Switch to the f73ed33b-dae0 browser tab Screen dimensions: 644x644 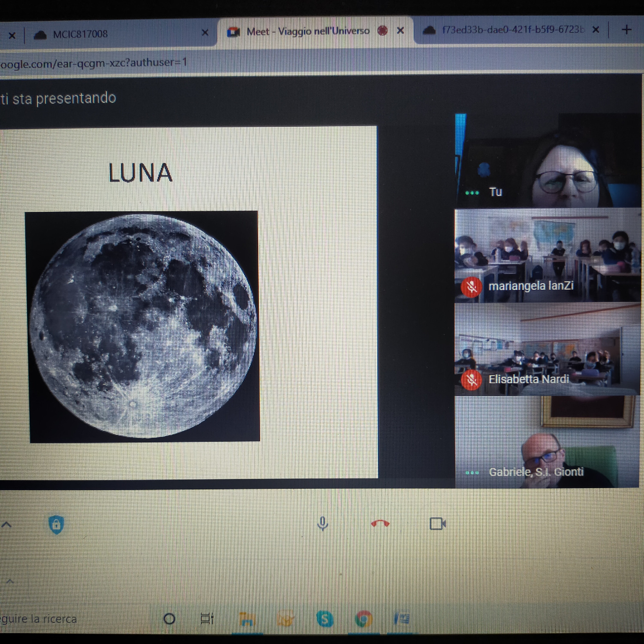tap(512, 30)
